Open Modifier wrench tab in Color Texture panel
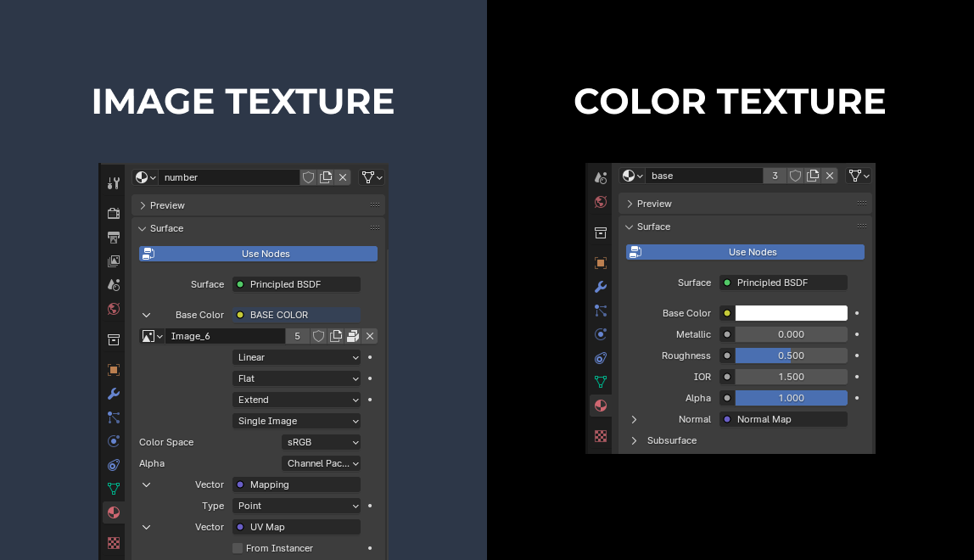Image resolution: width=974 pixels, height=560 pixels. click(601, 287)
